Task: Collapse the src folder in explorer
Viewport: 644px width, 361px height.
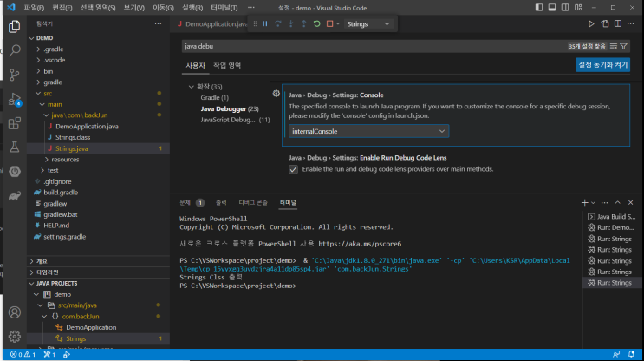Action: (48, 93)
